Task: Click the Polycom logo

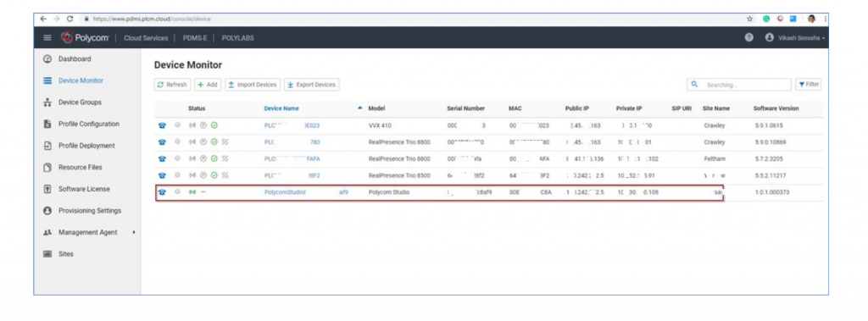Action: coord(85,38)
